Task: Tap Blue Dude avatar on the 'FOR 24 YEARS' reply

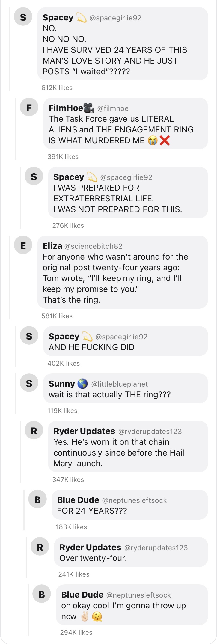Action: (37, 499)
